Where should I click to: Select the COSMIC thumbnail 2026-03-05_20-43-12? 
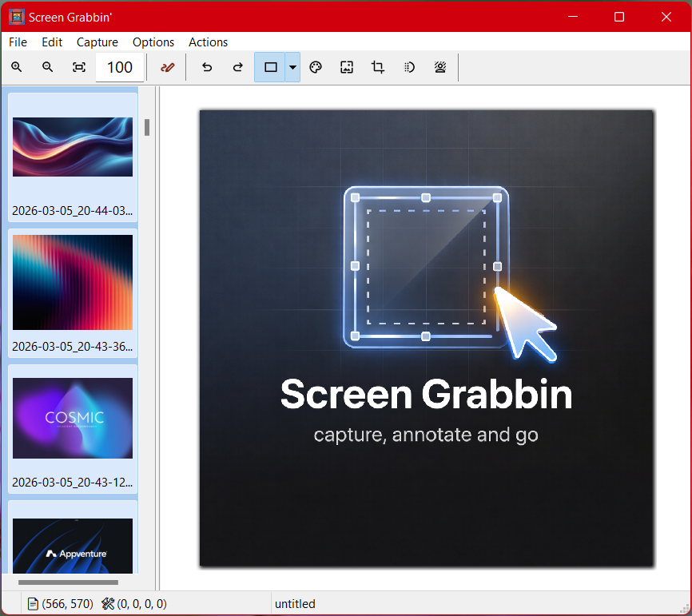73,429
